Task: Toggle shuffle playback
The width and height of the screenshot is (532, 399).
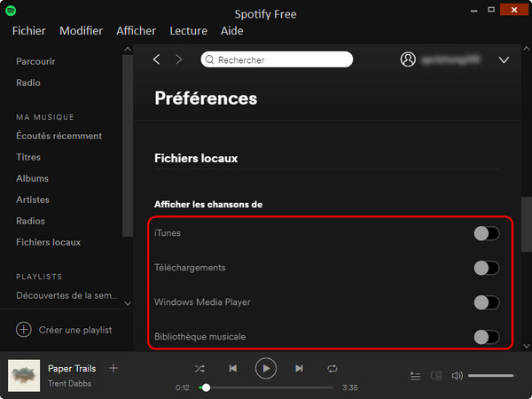Action: pyautogui.click(x=199, y=369)
